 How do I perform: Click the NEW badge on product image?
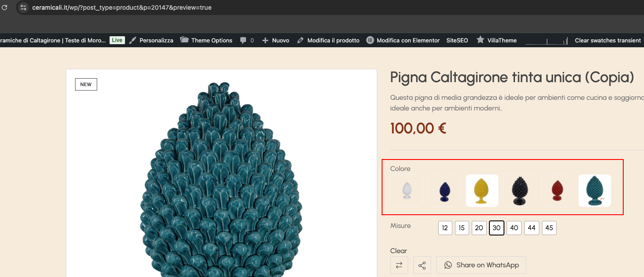[x=86, y=84]
